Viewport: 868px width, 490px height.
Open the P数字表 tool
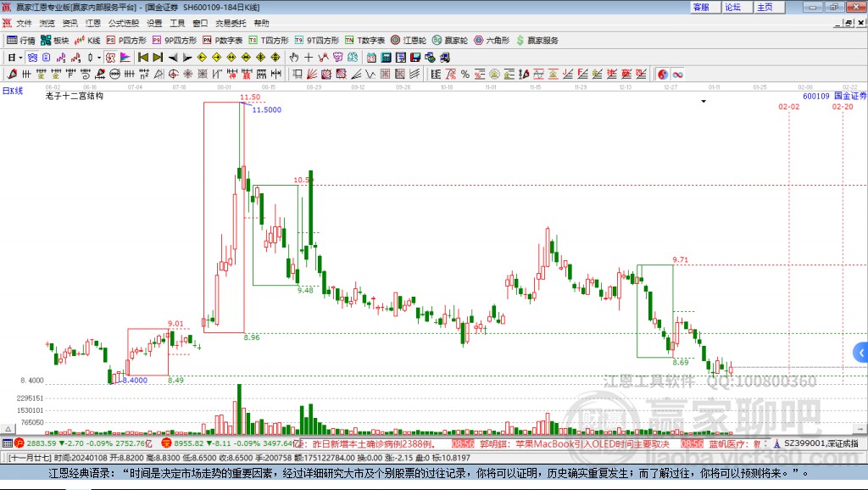[223, 41]
